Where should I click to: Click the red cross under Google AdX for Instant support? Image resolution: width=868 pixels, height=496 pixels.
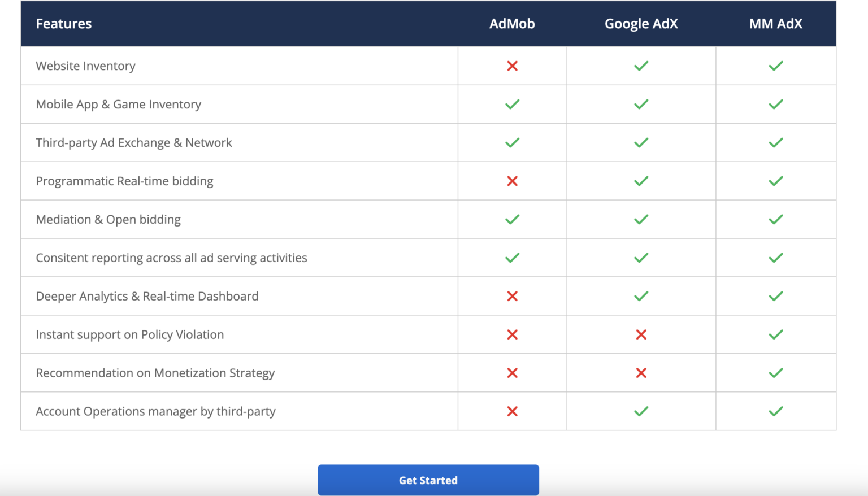(641, 334)
